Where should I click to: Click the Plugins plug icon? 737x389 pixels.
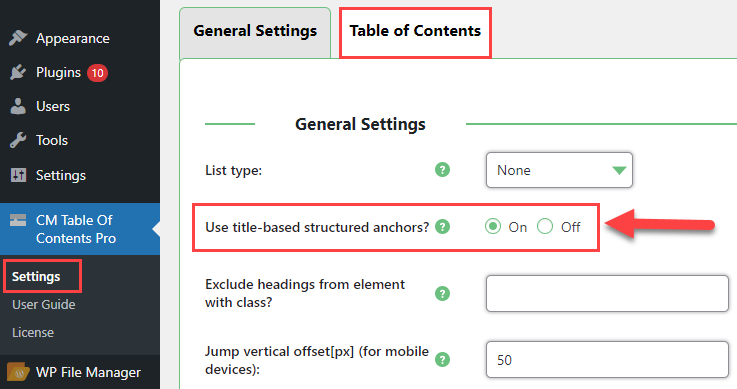tap(18, 72)
